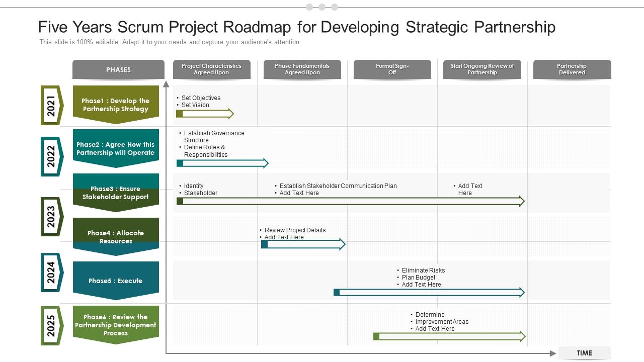Click 'Add Text Here' below Improvement Areas
Viewport: 644px width, 362px height.
435,329
